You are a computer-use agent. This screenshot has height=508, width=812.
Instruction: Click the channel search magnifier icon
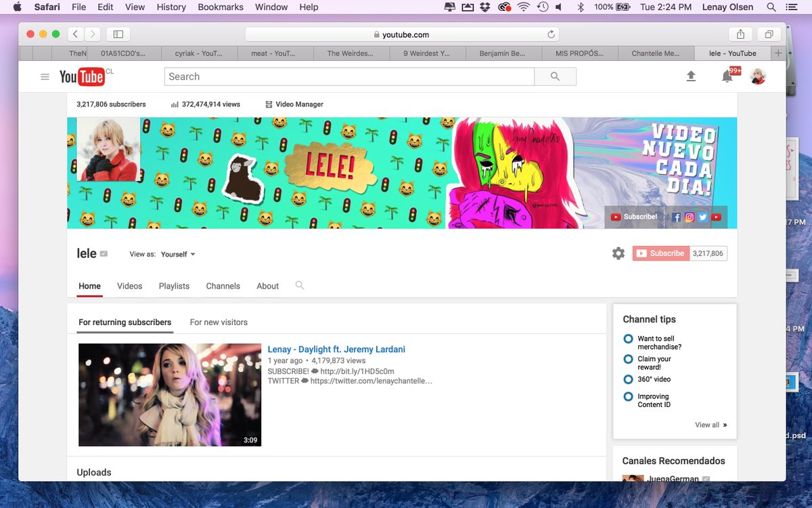(x=300, y=286)
